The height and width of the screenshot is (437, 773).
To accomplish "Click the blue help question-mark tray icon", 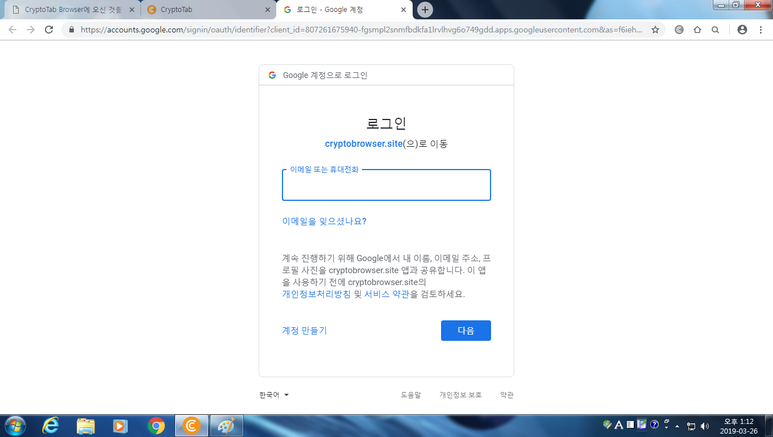I will click(654, 424).
